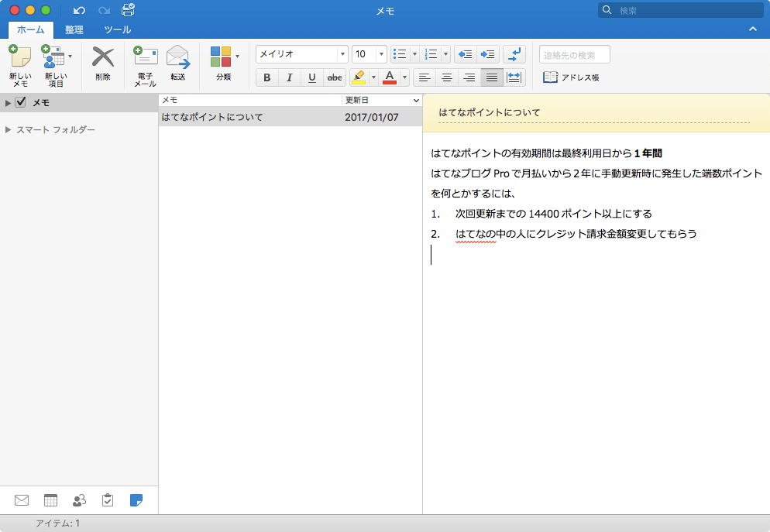
Task: Switch to Calendar view in bottom bar
Action: coord(50,500)
